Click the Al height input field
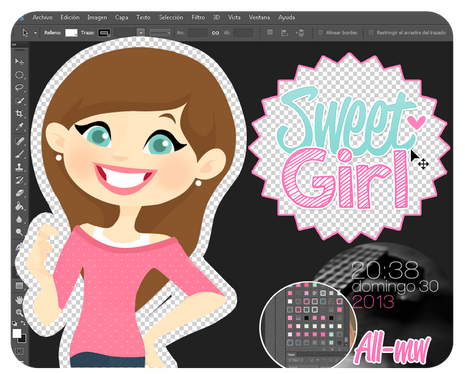The width and height of the screenshot is (465, 374). point(243,33)
